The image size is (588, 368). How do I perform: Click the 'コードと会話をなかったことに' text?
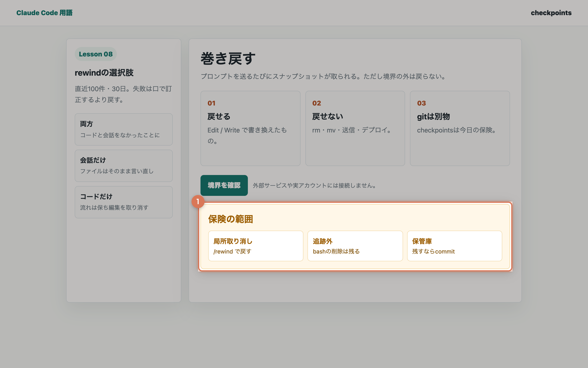click(120, 135)
